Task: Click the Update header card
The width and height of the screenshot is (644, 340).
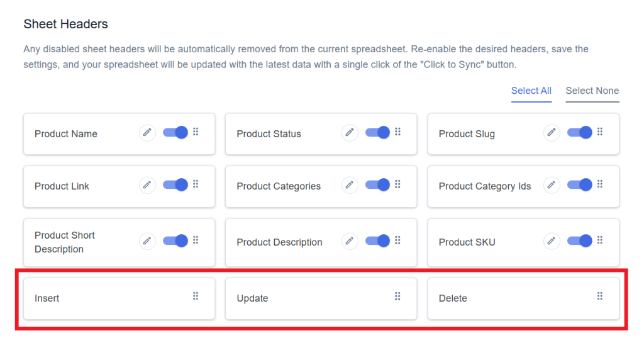Action: [x=321, y=298]
